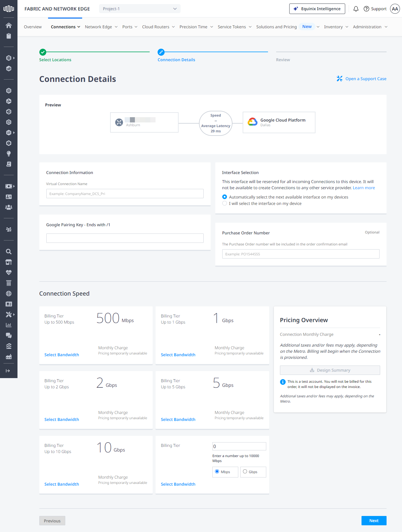
Task: Expand the Administration menu
Action: pos(370,27)
